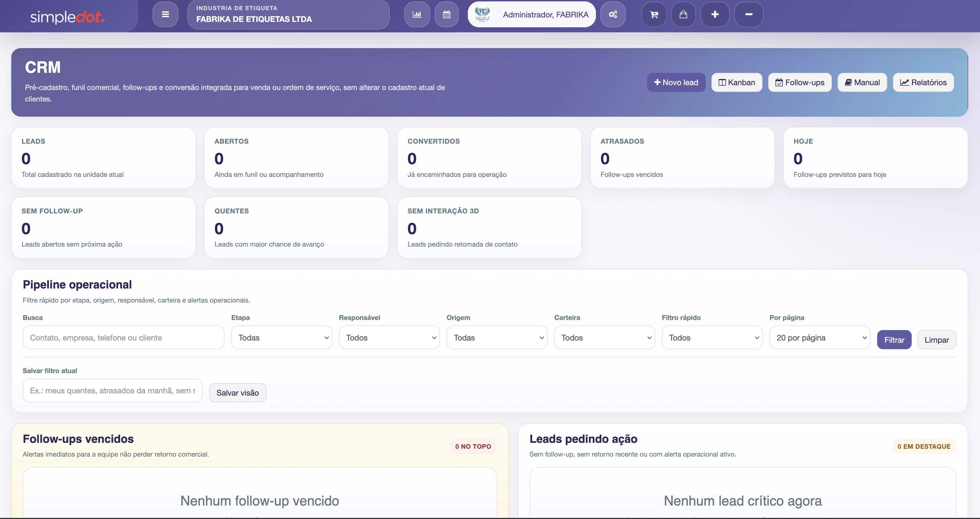Open the hamburger navigation menu
This screenshot has width=980, height=519.
[165, 14]
